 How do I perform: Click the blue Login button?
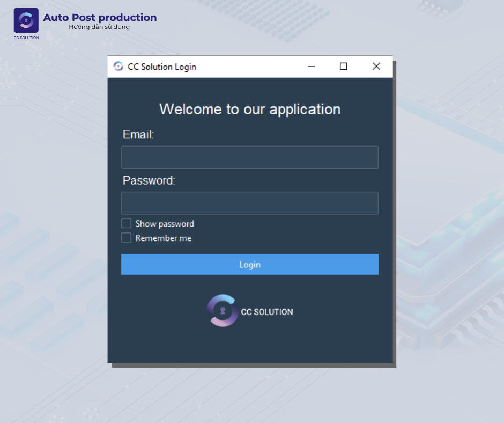click(250, 264)
